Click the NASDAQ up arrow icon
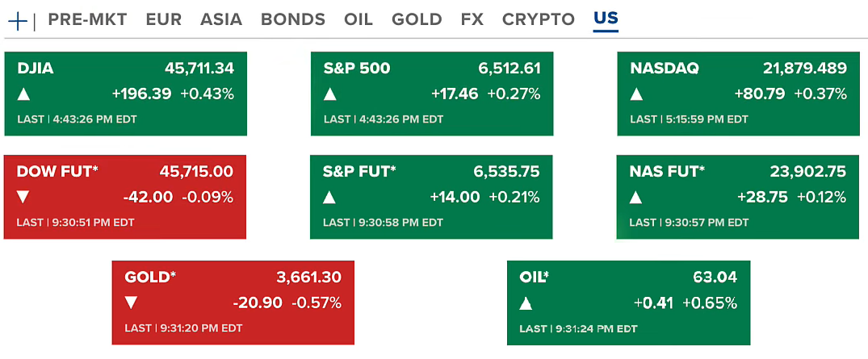868x359 pixels. (636, 94)
